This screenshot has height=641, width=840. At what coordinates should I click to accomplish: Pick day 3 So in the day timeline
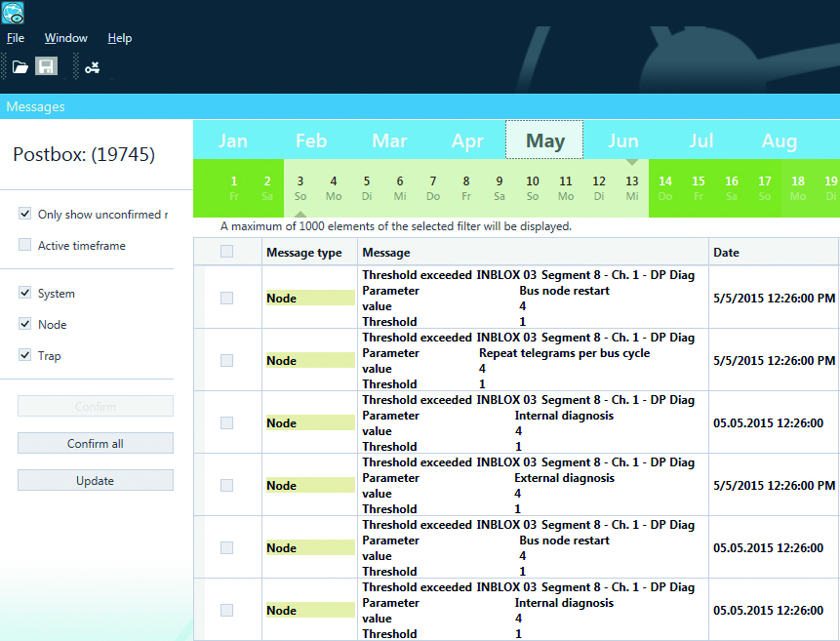click(300, 187)
